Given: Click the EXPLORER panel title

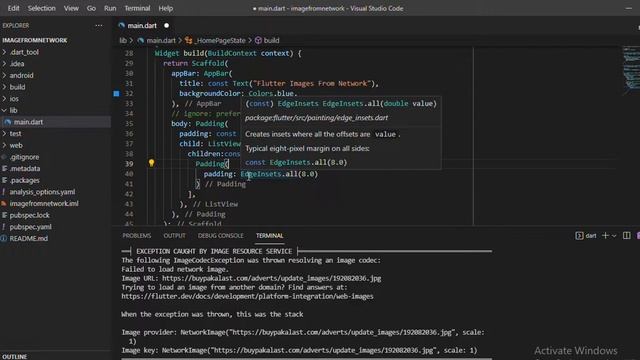Looking at the screenshot, I should pyautogui.click(x=16, y=25).
